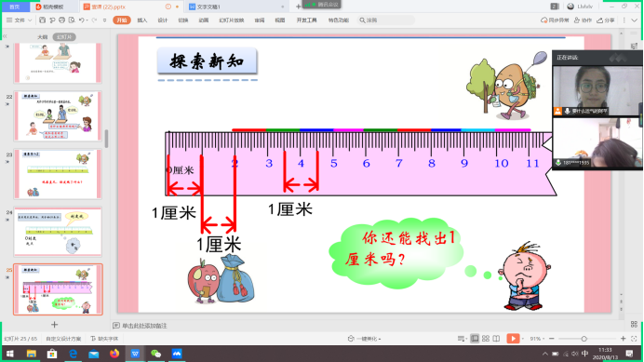The image size is (644, 362).
Task: Open WeChat from the taskbar
Action: (155, 354)
